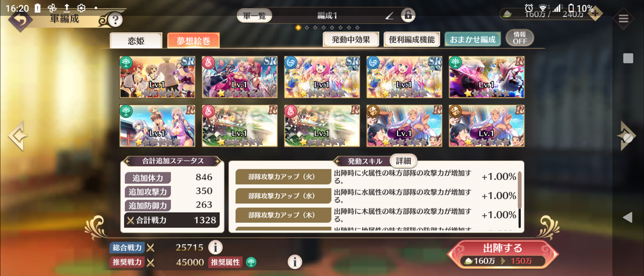Tap info icon beside 推奨属性 element

(294, 262)
